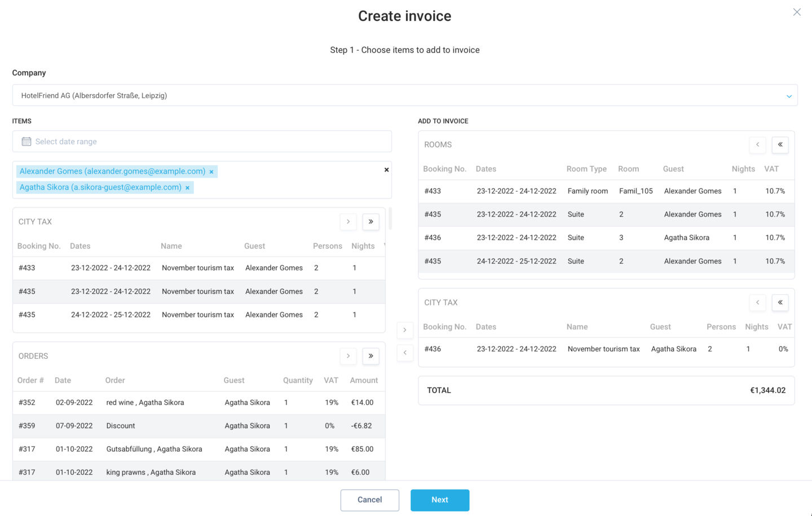
Task: Click Alexander Gomes email tag text
Action: coord(112,171)
